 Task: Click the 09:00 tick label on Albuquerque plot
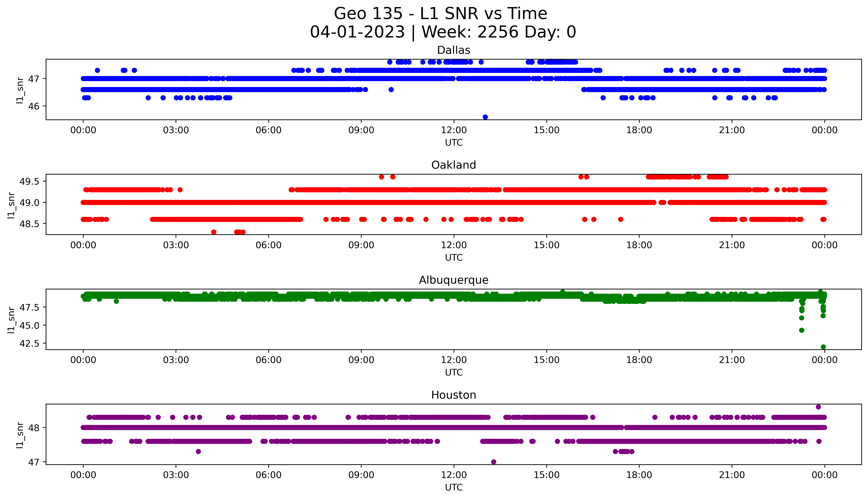[361, 360]
